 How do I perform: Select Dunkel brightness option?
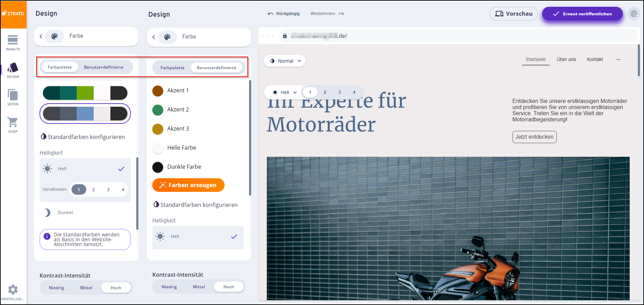point(65,213)
